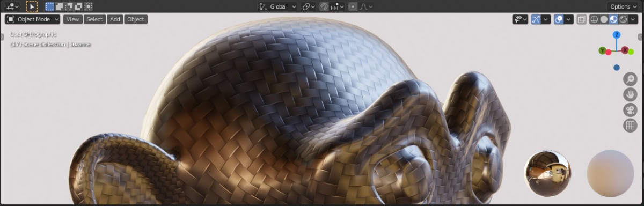Switch to Solid viewport shading

point(604,19)
